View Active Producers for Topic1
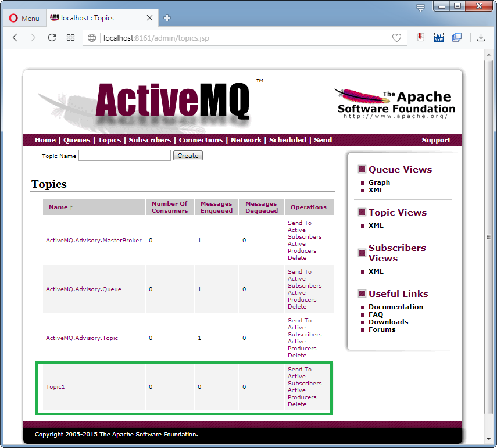497x448 pixels. point(302,394)
